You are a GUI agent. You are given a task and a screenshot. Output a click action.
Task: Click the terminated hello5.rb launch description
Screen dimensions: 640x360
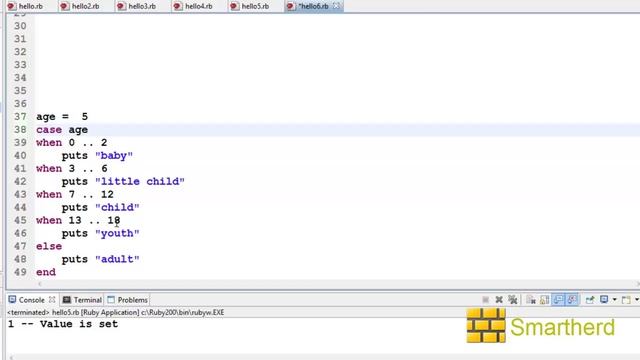point(116,312)
